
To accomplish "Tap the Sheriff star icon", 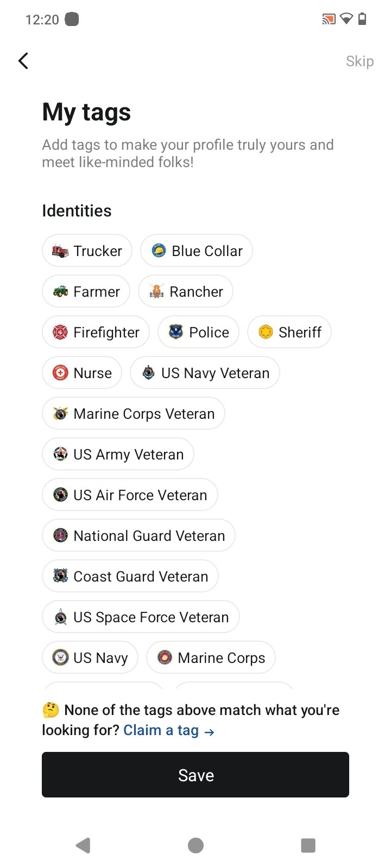I will (266, 332).
